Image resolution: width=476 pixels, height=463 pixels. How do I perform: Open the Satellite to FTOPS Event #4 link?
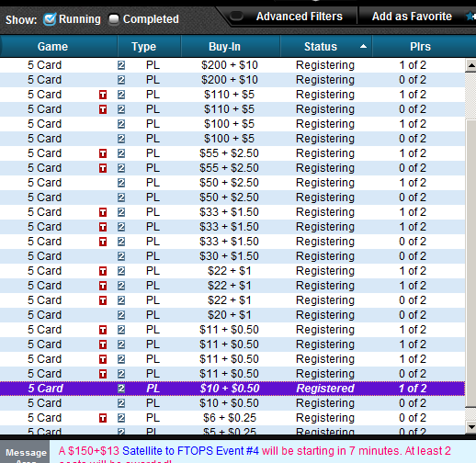[x=190, y=451]
